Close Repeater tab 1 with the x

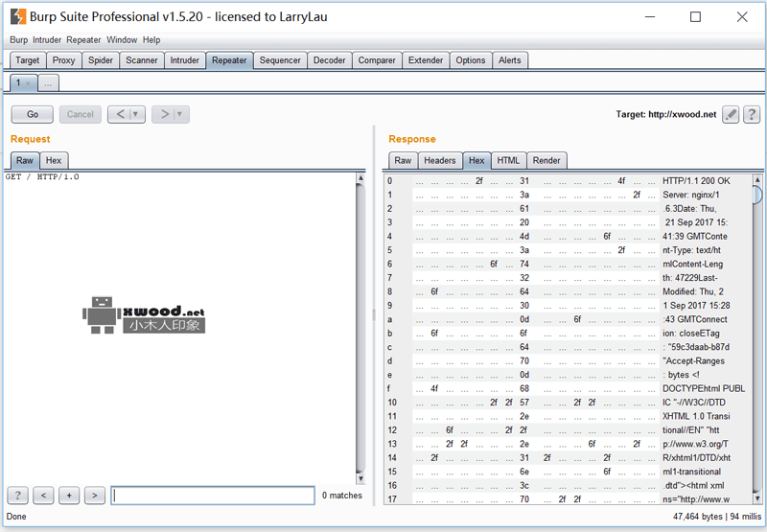click(28, 83)
